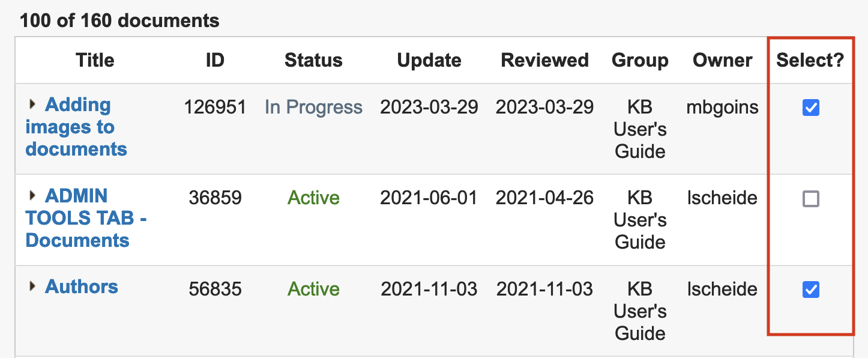Open the ADMIN TOOLS TAB - Documents link
The width and height of the screenshot is (868, 358).
(x=86, y=218)
